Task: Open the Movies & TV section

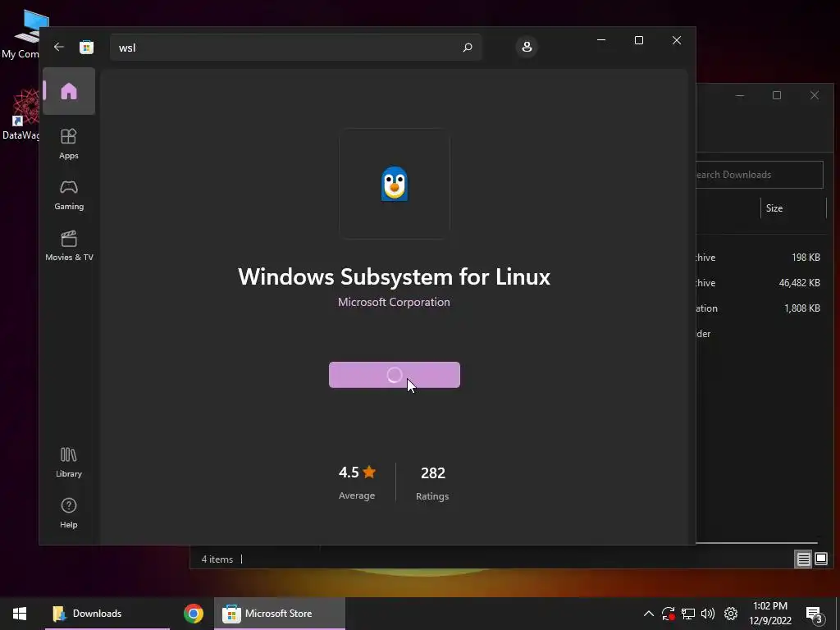Action: 69,245
